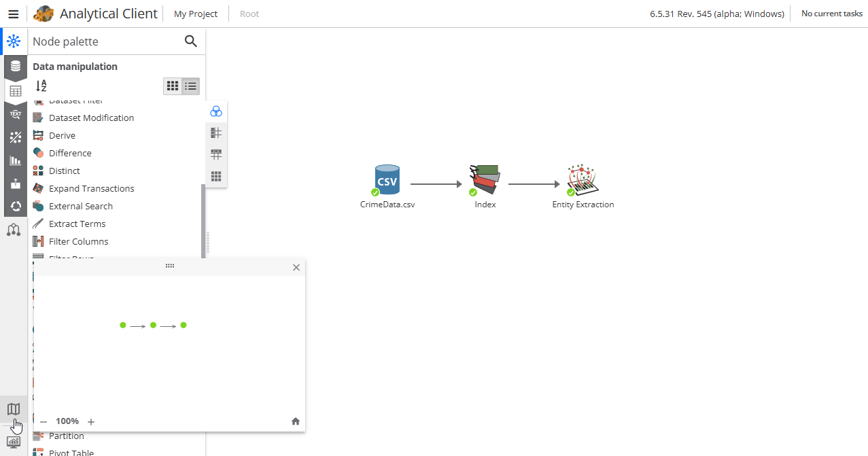The width and height of the screenshot is (868, 456).
Task: Search the Node palette
Action: (191, 41)
